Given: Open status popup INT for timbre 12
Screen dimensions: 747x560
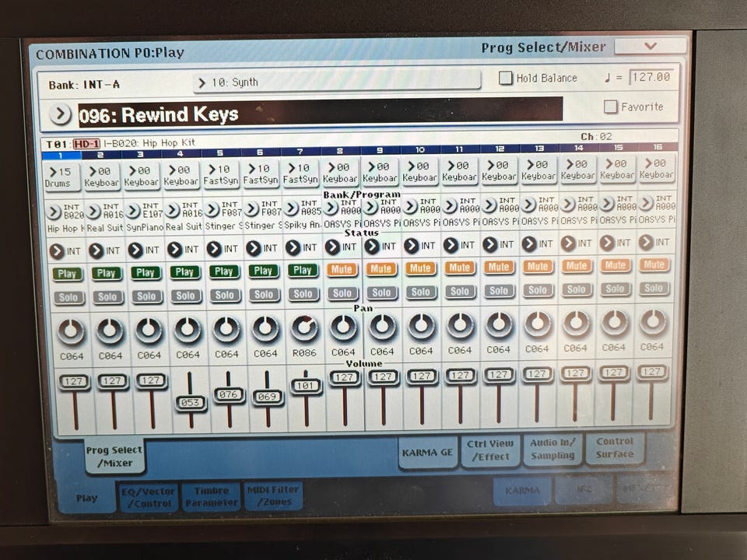Looking at the screenshot, I should (x=489, y=244).
